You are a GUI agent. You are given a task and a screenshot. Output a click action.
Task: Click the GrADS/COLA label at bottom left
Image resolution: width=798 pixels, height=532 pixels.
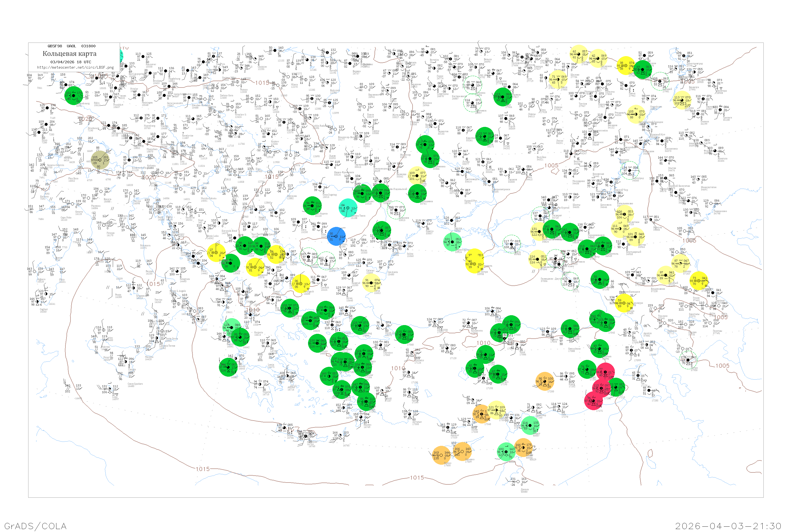pos(35,526)
